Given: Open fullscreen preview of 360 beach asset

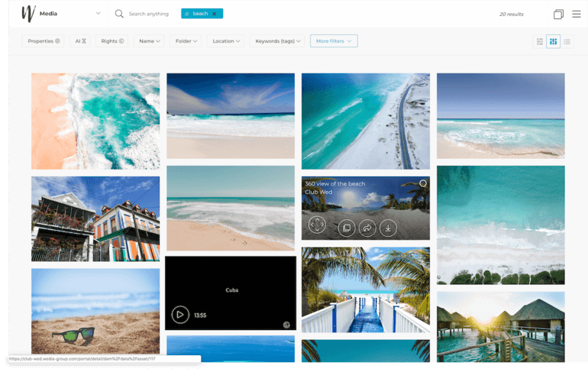Looking at the screenshot, I should (317, 225).
